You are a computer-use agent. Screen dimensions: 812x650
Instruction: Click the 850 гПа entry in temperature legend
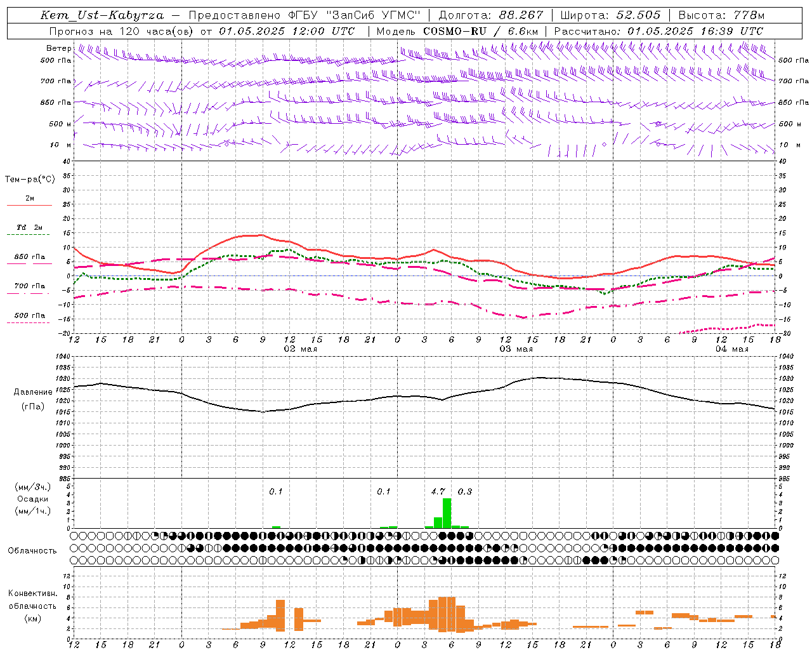click(x=30, y=257)
